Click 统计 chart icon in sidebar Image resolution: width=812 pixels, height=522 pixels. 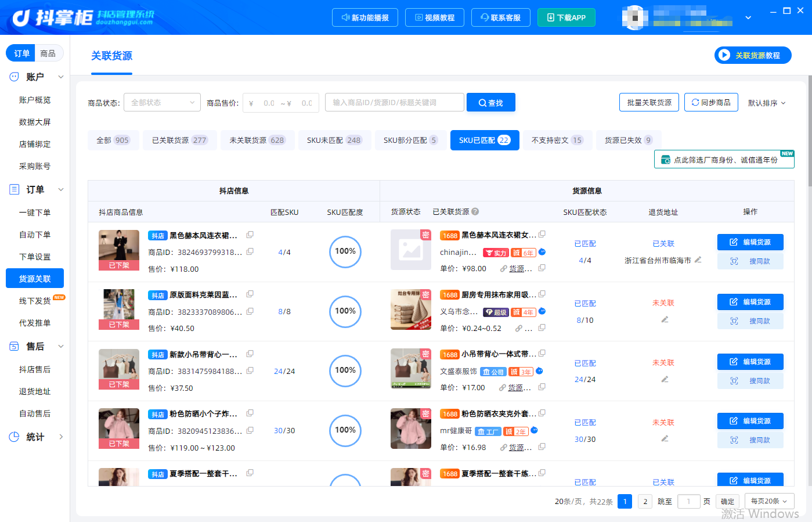(15, 437)
